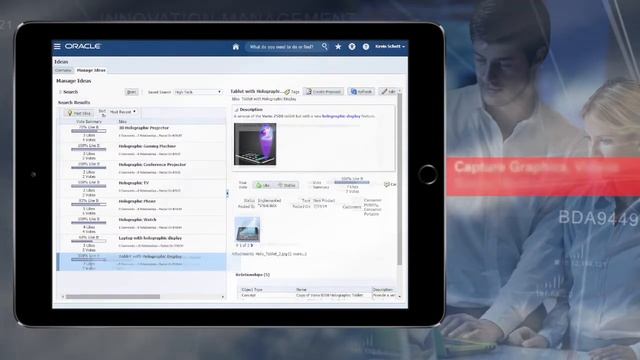
Task: Click the vote bar of 3D Holographic Projector
Action: 89,131
